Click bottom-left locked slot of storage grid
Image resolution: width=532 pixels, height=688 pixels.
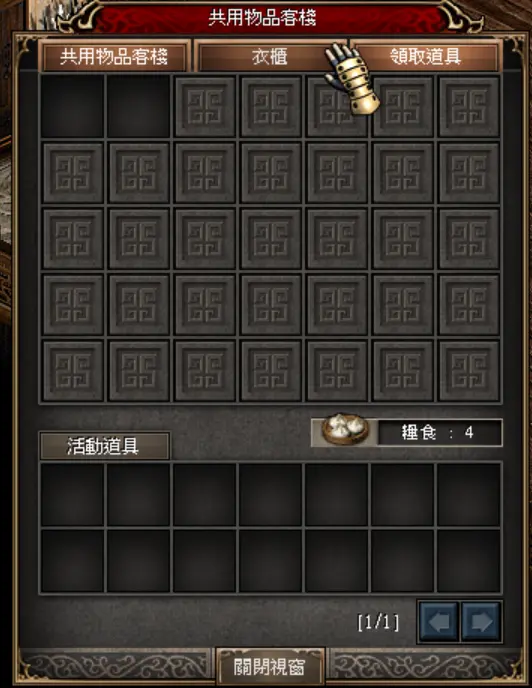(72, 371)
